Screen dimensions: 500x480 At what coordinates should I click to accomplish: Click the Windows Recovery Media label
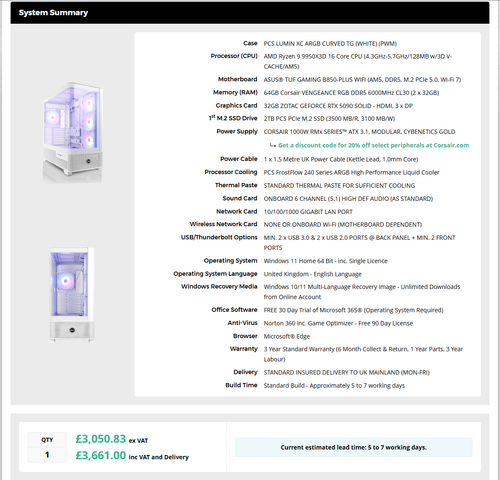(219, 286)
